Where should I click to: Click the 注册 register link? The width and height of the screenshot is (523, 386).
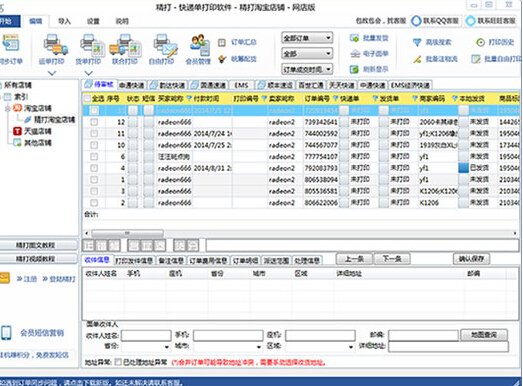[x=27, y=279]
